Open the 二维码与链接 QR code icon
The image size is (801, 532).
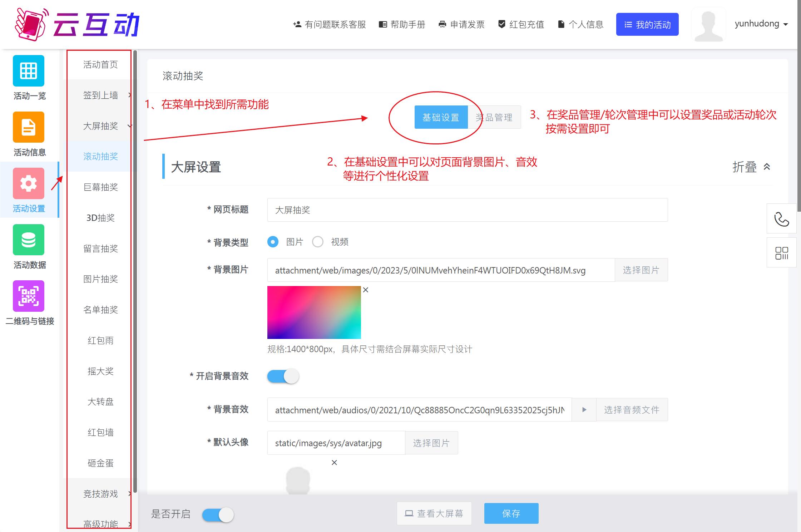[x=29, y=296]
